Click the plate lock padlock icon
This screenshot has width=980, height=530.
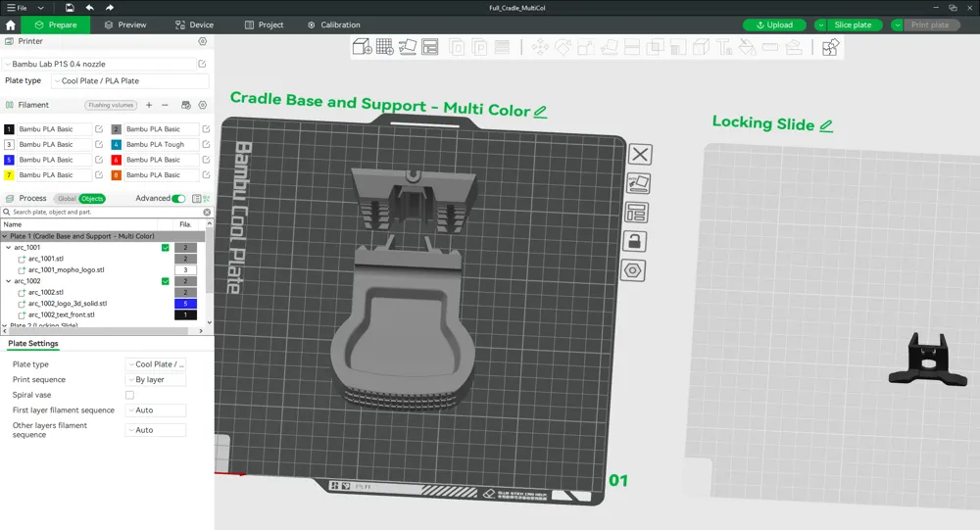(x=634, y=241)
